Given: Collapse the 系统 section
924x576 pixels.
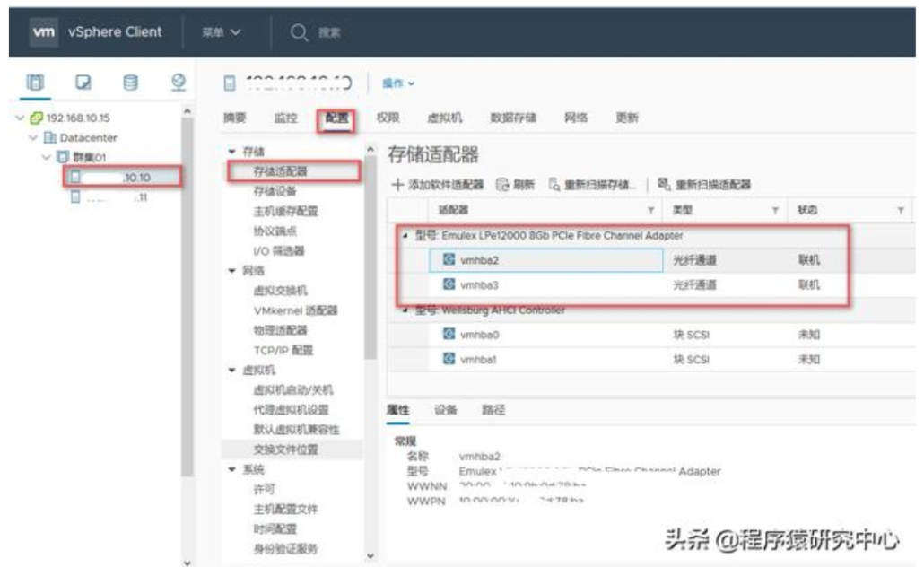Looking at the screenshot, I should pyautogui.click(x=232, y=469).
